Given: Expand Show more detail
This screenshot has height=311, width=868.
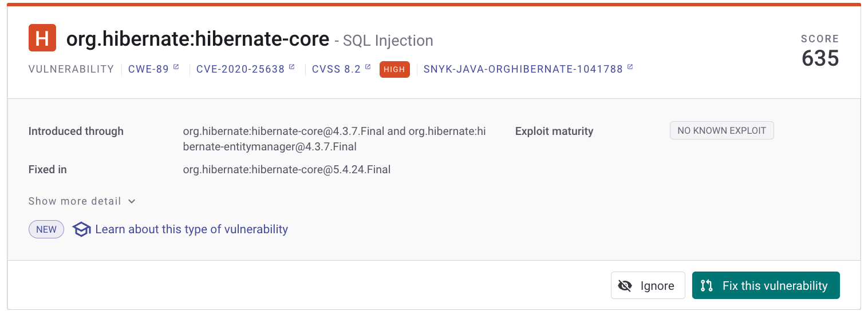Looking at the screenshot, I should (82, 201).
